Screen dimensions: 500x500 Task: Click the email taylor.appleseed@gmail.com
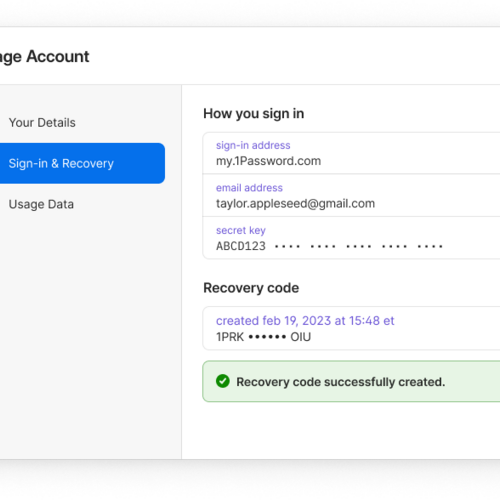coord(295,203)
